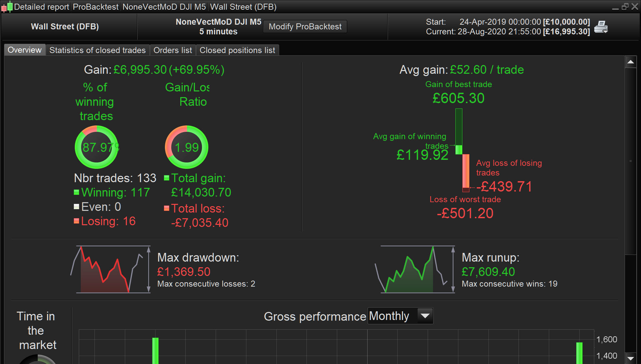641x364 pixels.
Task: Click the winning trades percentage donut chart
Action: [x=96, y=147]
